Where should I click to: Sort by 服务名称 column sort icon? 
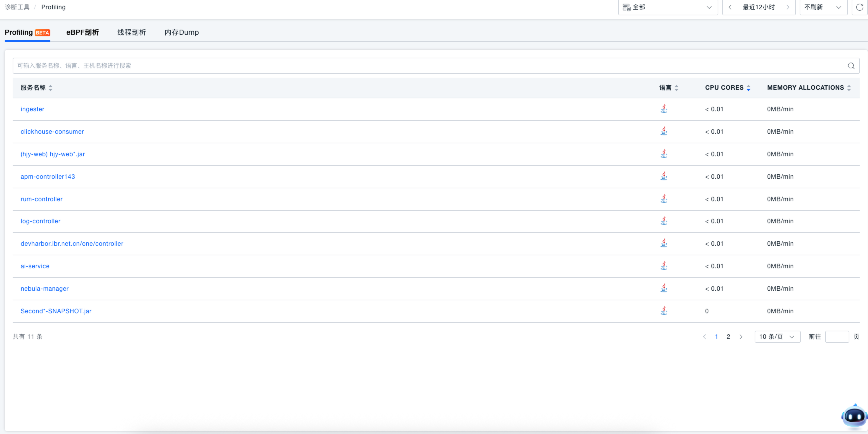pos(51,88)
